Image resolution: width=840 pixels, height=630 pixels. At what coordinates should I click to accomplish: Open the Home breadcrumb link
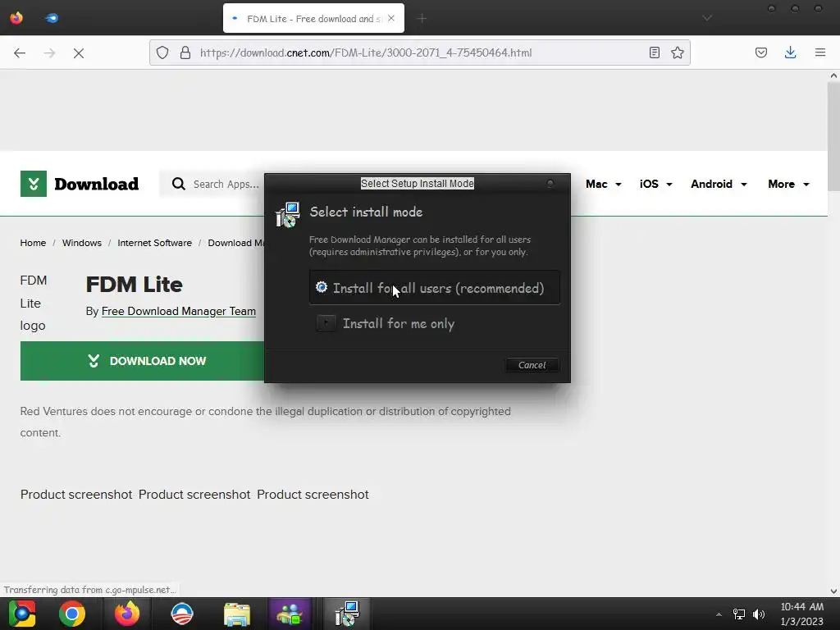click(33, 243)
